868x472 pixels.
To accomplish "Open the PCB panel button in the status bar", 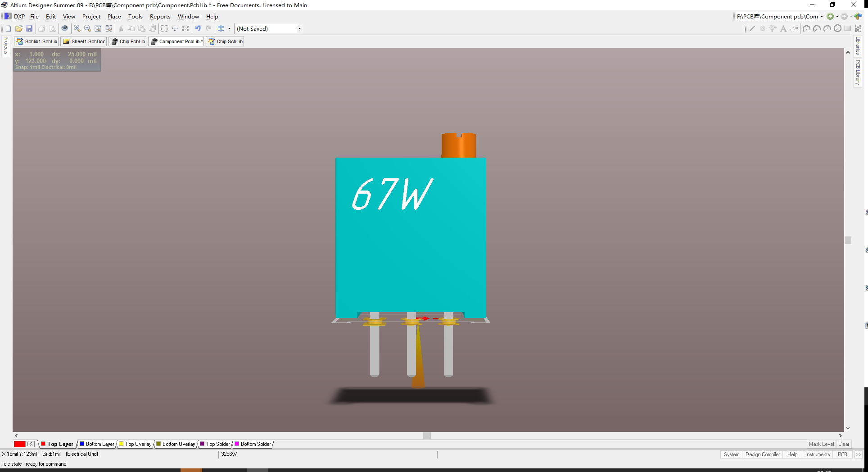I will 842,454.
